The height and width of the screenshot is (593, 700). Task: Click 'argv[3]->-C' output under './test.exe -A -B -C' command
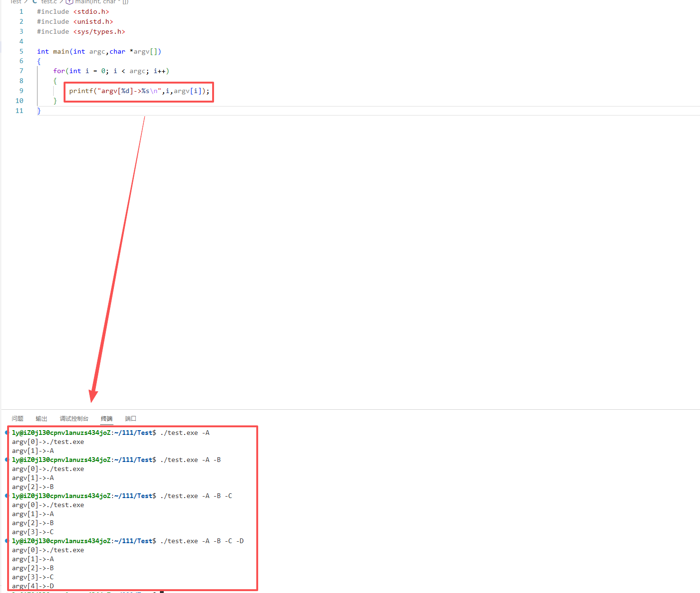33,532
